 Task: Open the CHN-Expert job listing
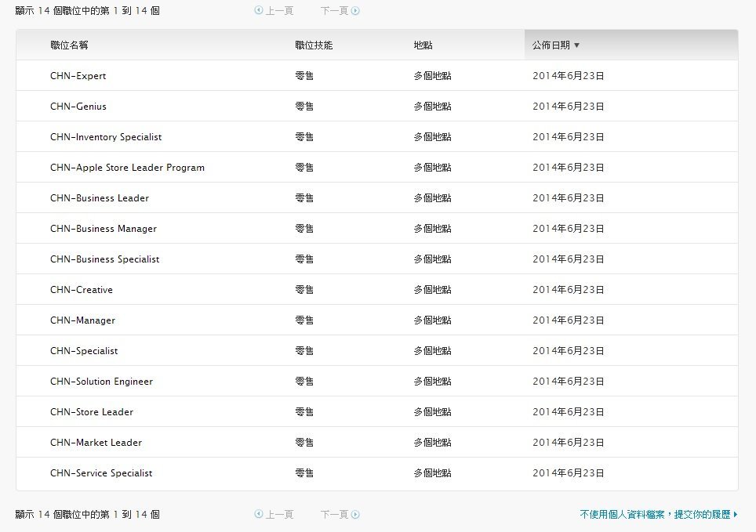(78, 76)
